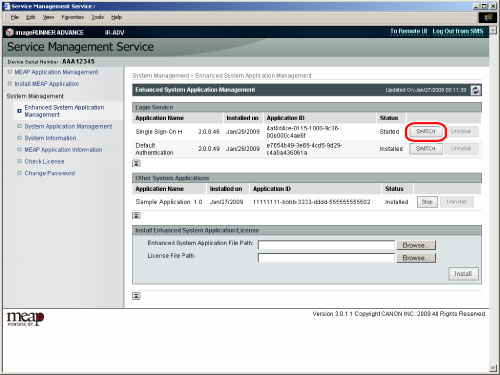Click Single Sign-On H application name
500x375 pixels.
point(159,132)
